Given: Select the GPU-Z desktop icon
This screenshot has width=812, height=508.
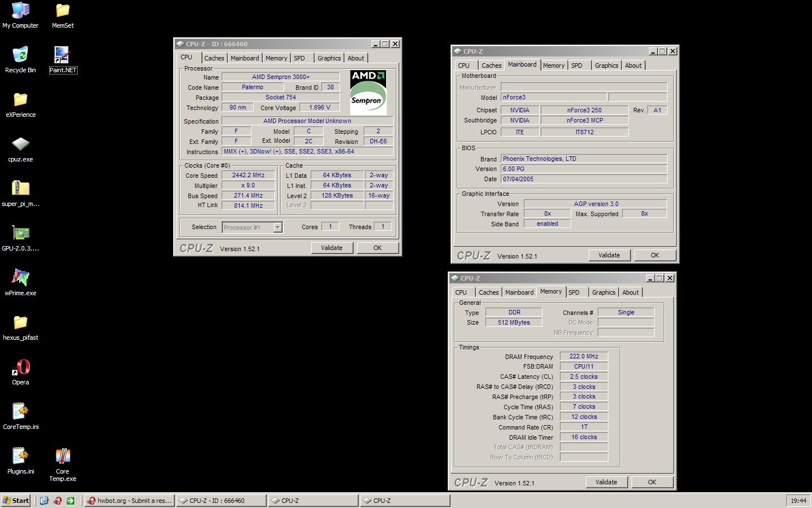Looking at the screenshot, I should tap(20, 234).
